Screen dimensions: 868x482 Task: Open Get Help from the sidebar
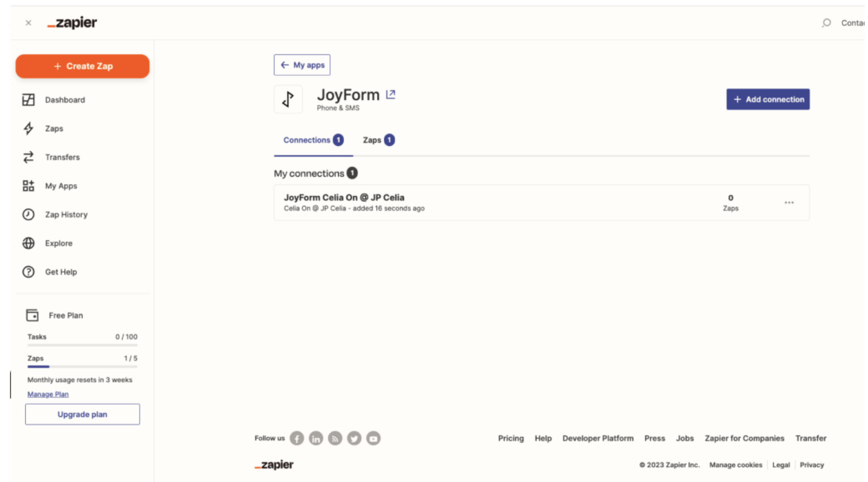point(61,272)
